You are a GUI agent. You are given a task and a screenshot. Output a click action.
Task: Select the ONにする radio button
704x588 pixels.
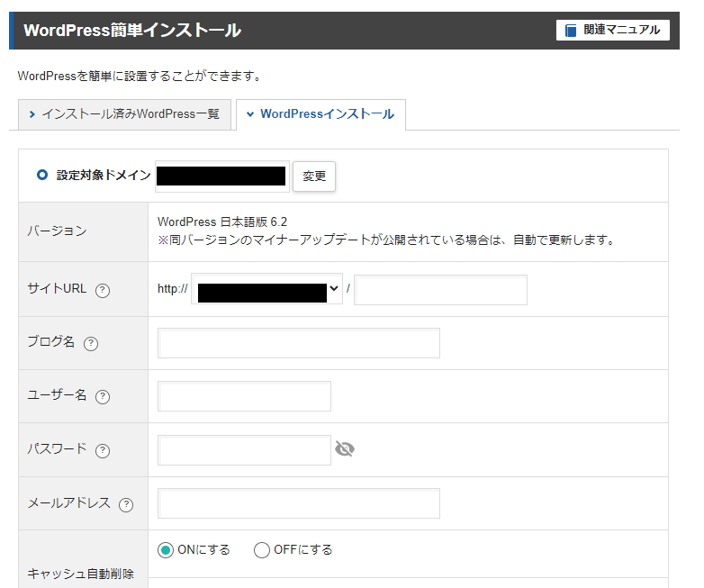click(166, 550)
